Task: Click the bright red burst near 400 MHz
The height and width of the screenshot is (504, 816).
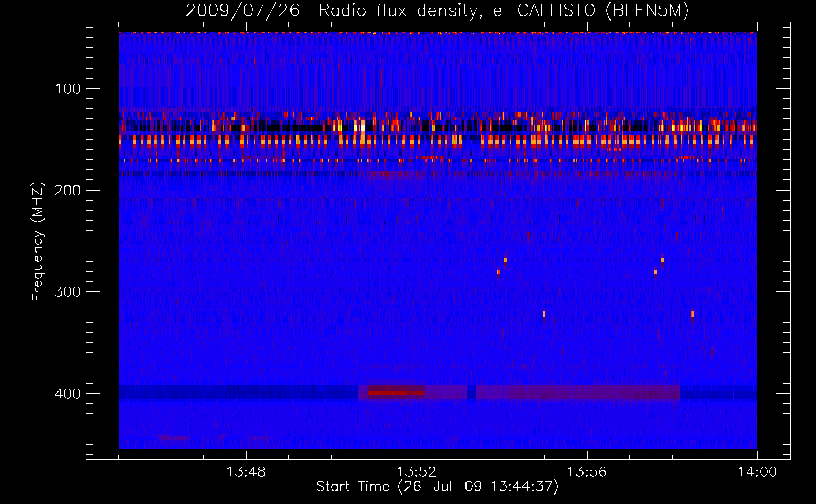Action: [x=396, y=393]
